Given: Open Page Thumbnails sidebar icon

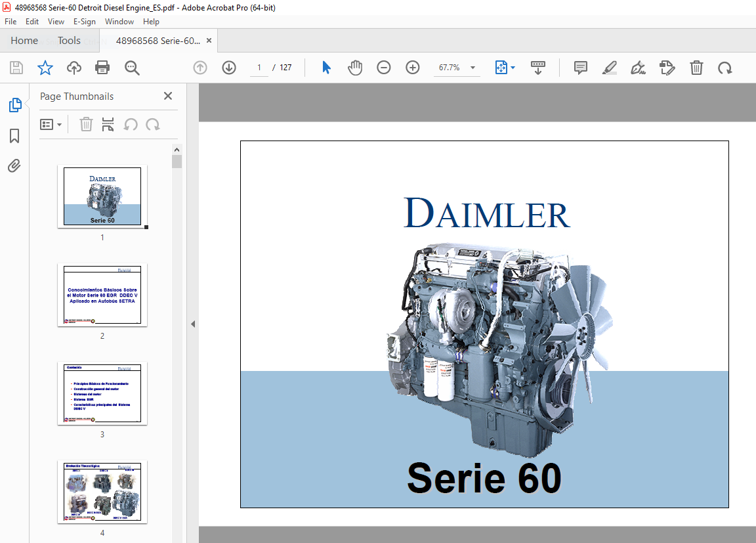Looking at the screenshot, I should [x=15, y=104].
